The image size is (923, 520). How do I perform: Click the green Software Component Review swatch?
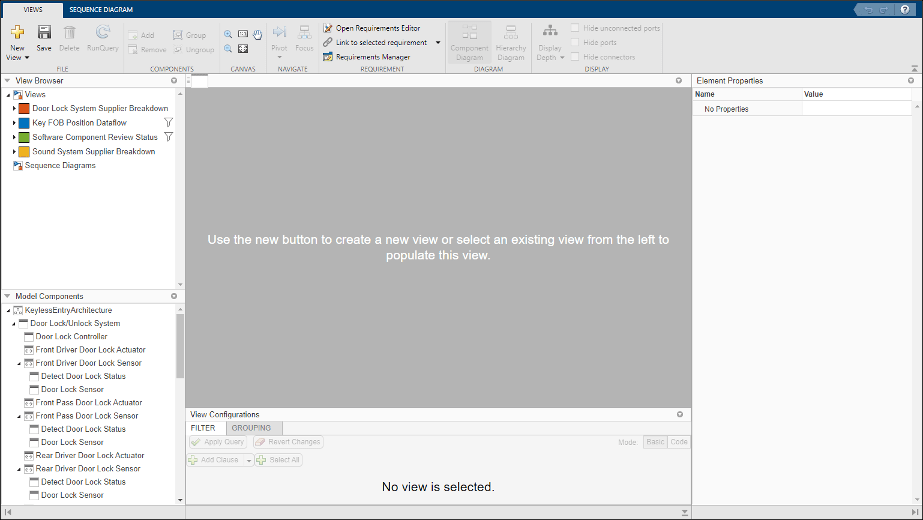[x=24, y=137]
